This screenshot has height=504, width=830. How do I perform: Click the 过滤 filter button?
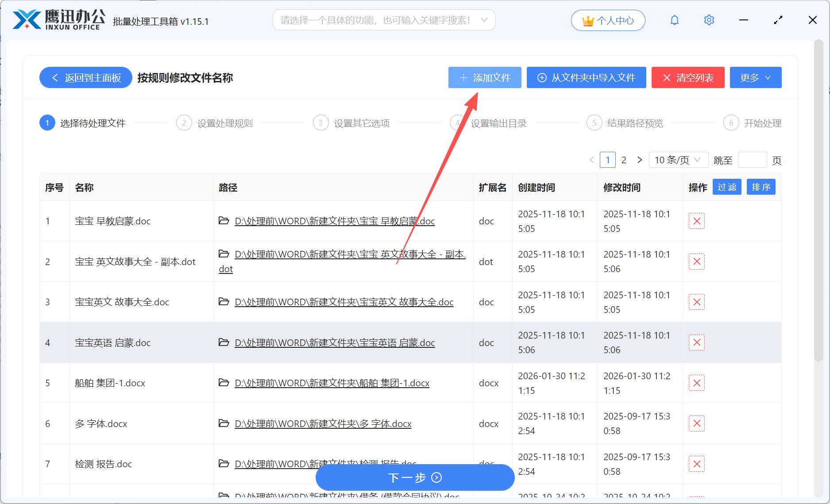click(727, 187)
